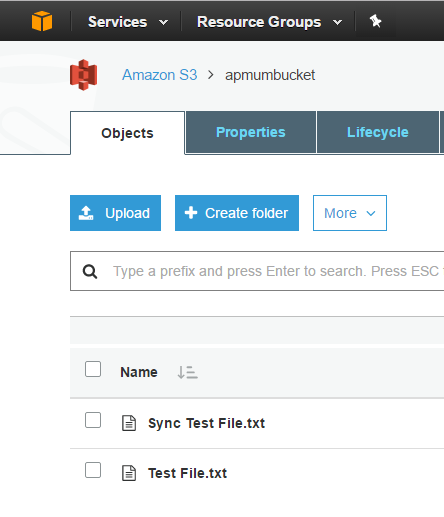The height and width of the screenshot is (517, 444).
Task: Check the box for Test File.txt
Action: [93, 470]
